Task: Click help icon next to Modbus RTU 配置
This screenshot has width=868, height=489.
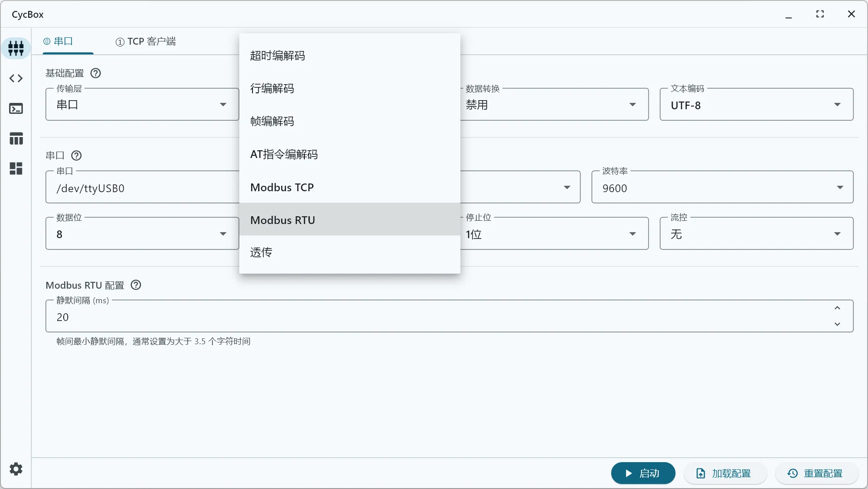Action: point(136,285)
